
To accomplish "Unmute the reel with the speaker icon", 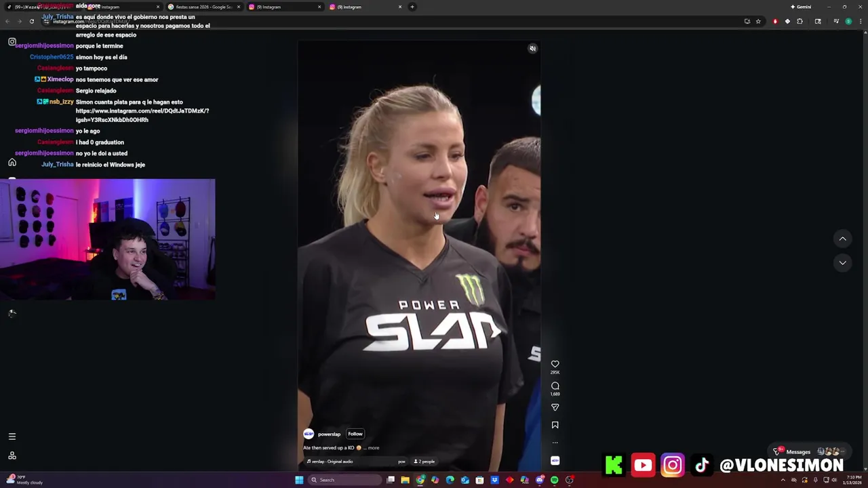I will tap(532, 48).
